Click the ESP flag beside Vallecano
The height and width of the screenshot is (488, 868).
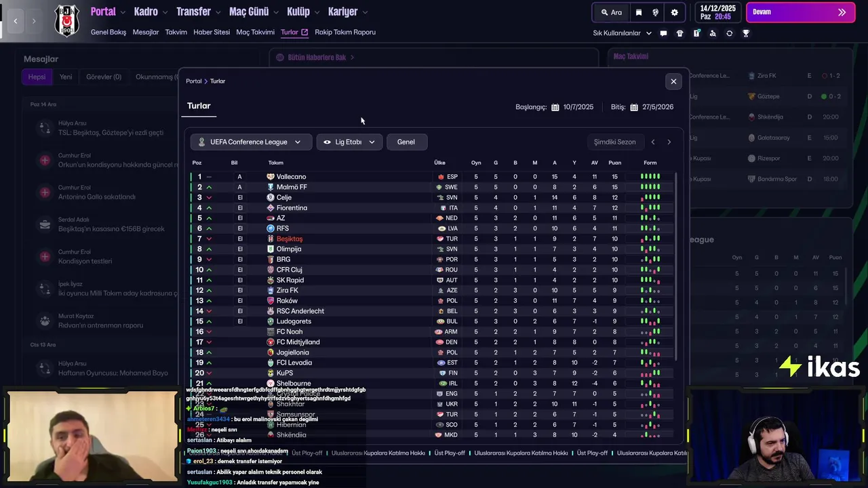(441, 177)
